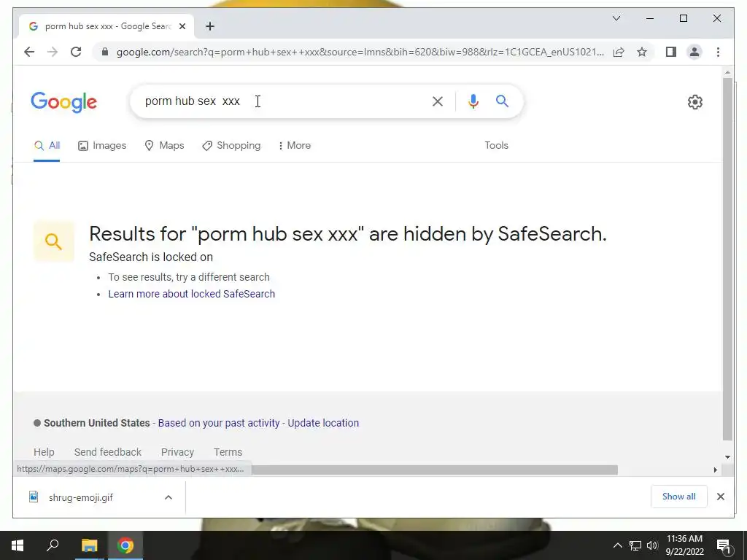Open File Explorer from the taskbar

coord(89,545)
